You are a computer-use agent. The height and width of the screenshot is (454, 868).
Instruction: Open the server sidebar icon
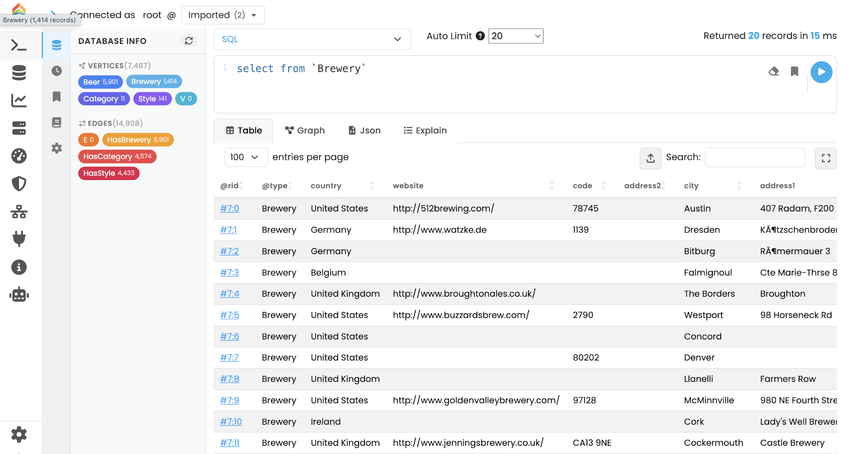tap(19, 128)
